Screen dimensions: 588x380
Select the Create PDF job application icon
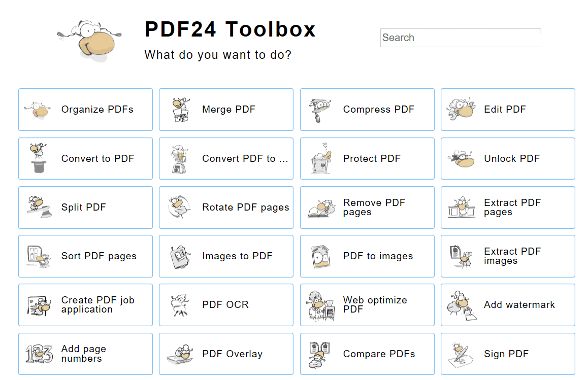click(39, 305)
